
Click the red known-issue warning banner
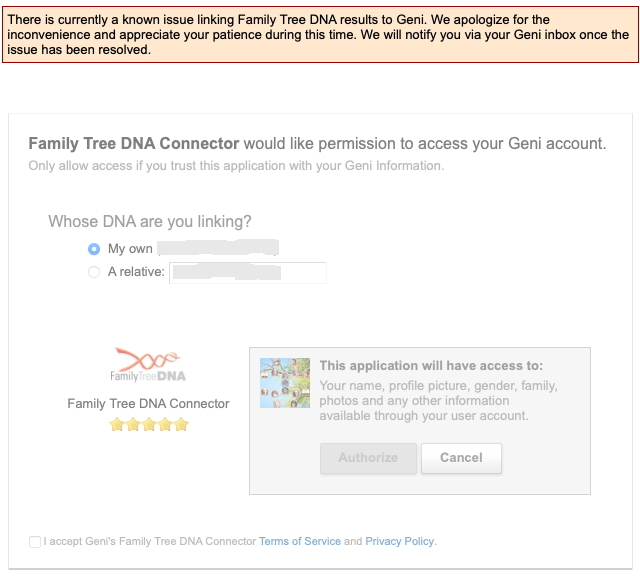pos(320,34)
